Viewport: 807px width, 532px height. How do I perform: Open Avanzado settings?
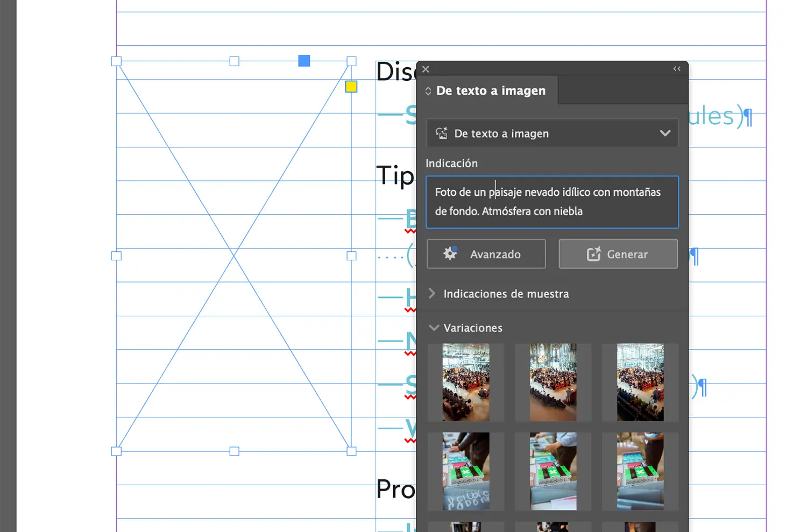click(x=486, y=254)
